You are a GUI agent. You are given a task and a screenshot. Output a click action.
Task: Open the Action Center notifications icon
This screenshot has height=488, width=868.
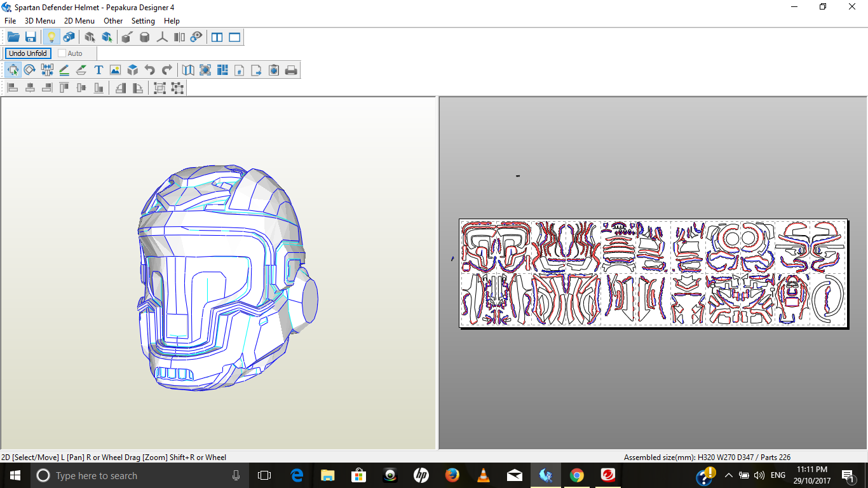click(x=848, y=475)
